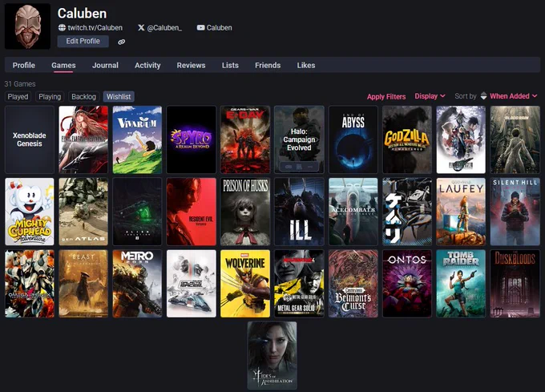Flip sort direction arrows icon

tap(483, 96)
